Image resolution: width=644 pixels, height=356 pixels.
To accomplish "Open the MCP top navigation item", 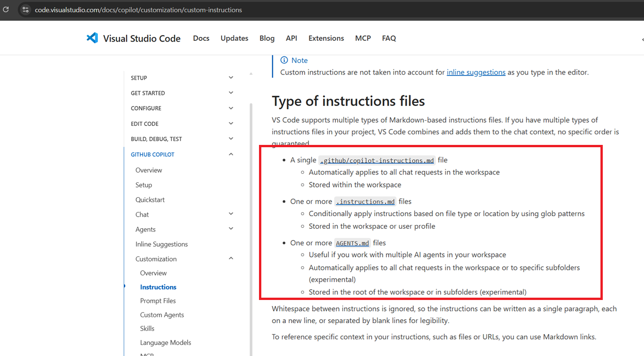I will click(363, 38).
